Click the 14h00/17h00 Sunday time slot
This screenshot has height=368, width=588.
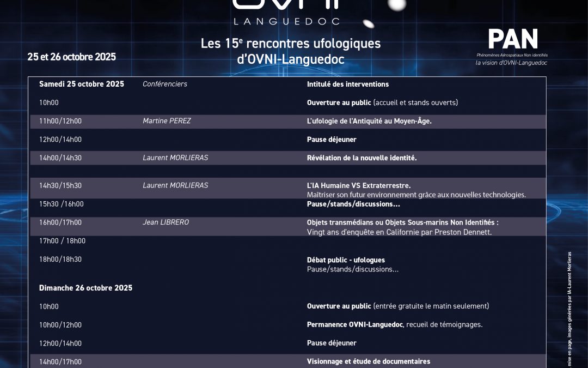click(x=60, y=361)
